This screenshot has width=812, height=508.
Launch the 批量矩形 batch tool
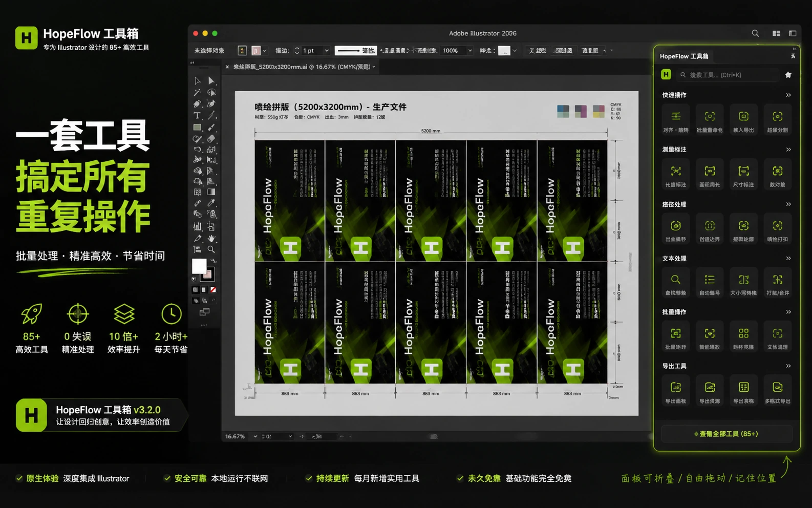point(676,337)
